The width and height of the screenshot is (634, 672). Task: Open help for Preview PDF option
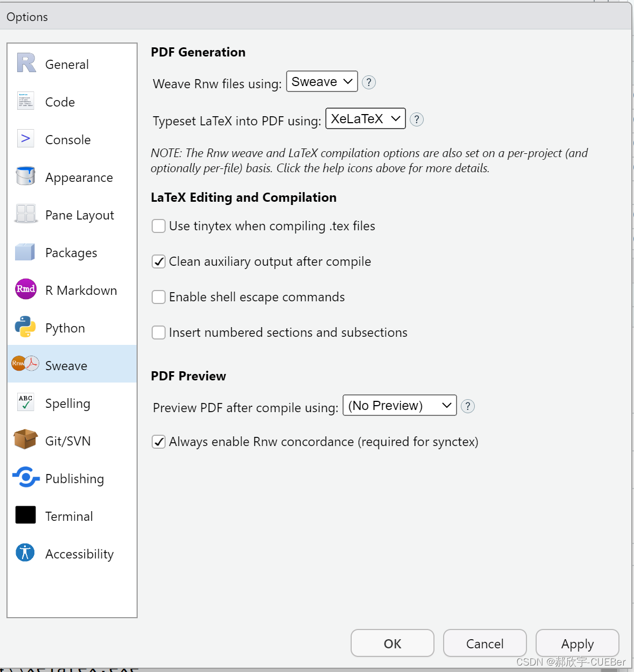coord(468,406)
